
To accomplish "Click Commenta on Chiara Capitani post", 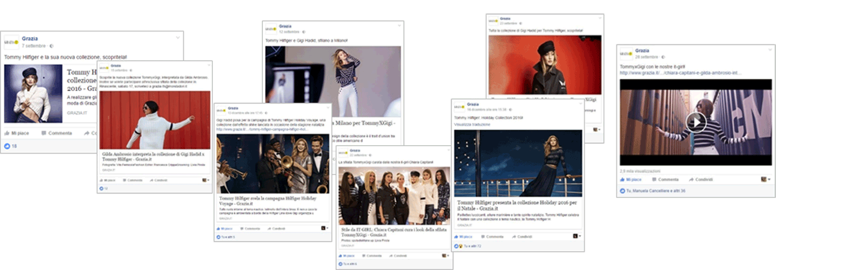I will [372, 255].
